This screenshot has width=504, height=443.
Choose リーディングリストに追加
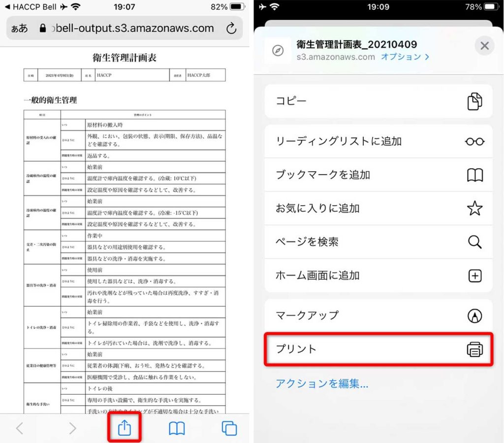tap(378, 141)
